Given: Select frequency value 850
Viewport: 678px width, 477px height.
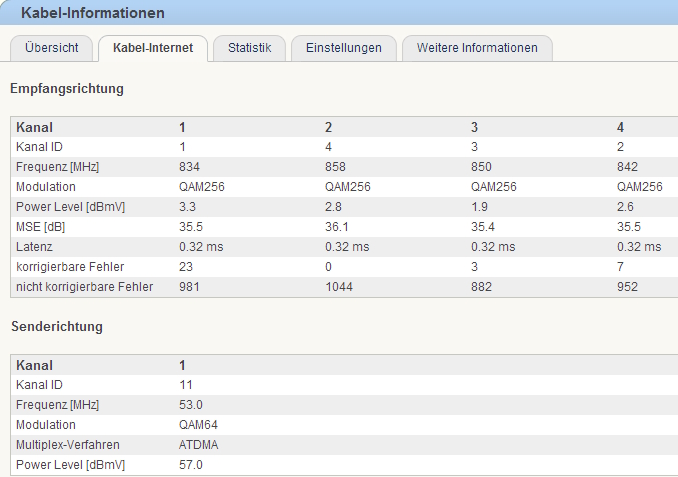Looking at the screenshot, I should 481,167.
